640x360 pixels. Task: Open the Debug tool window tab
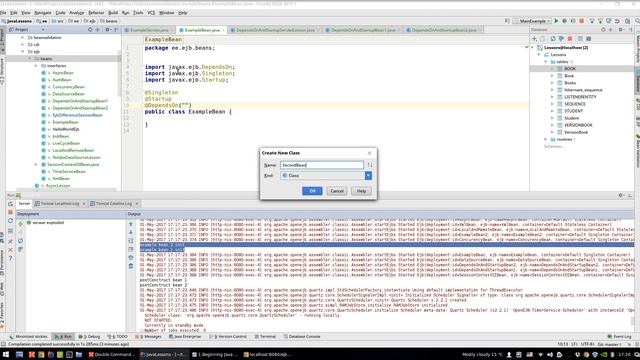(89, 336)
